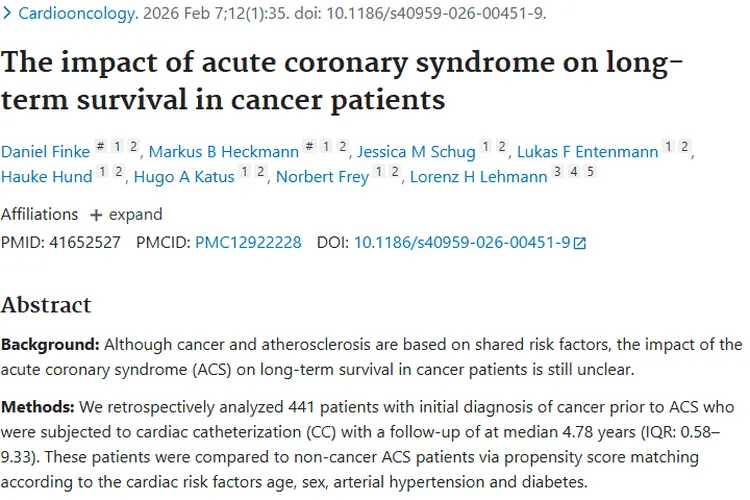Open the PMC12922228 full-text link
The image size is (750, 500).
[x=248, y=242]
